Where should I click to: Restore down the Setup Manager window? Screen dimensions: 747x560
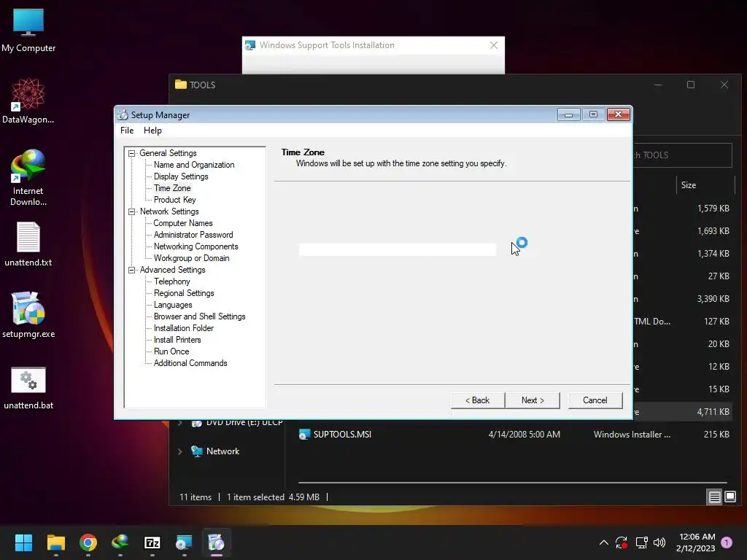593,114
